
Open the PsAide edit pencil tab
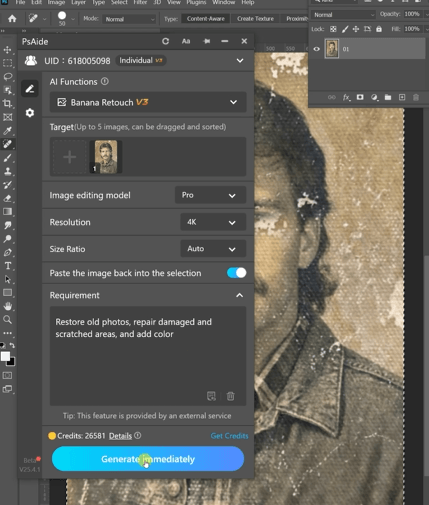pyautogui.click(x=30, y=89)
